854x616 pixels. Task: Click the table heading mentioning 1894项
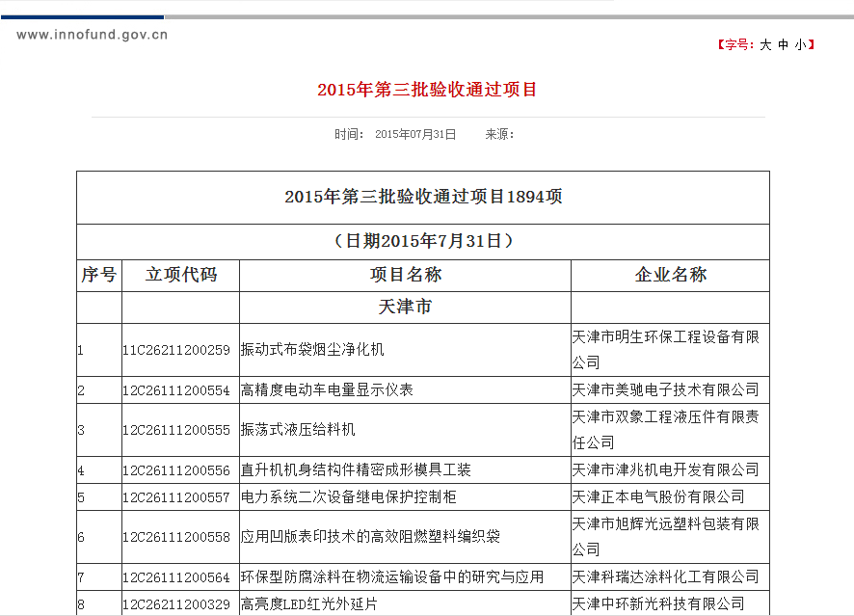coord(423,197)
